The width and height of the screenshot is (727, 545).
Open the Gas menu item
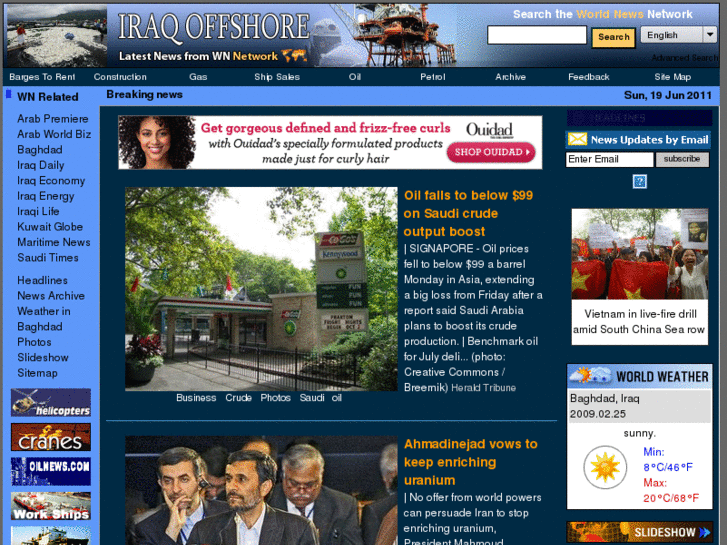coord(198,77)
